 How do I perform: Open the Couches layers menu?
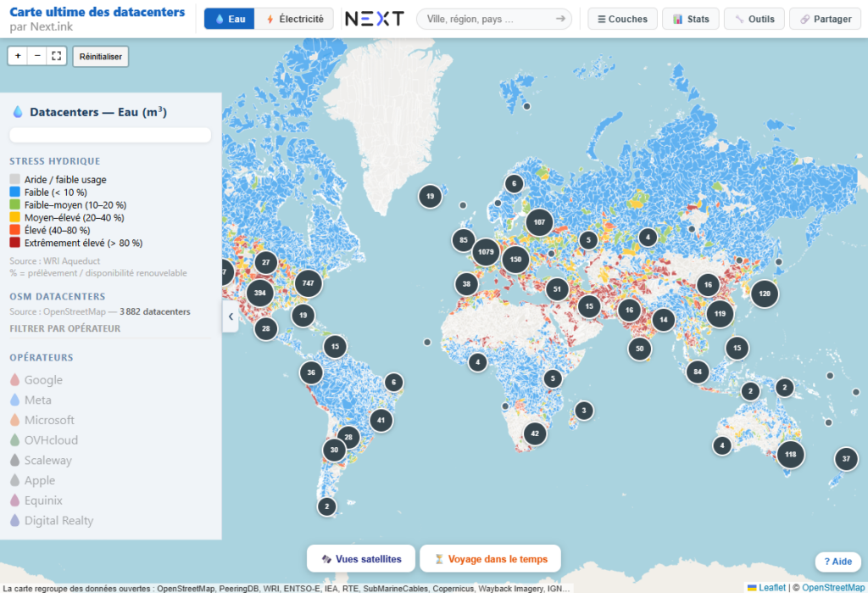pos(622,19)
